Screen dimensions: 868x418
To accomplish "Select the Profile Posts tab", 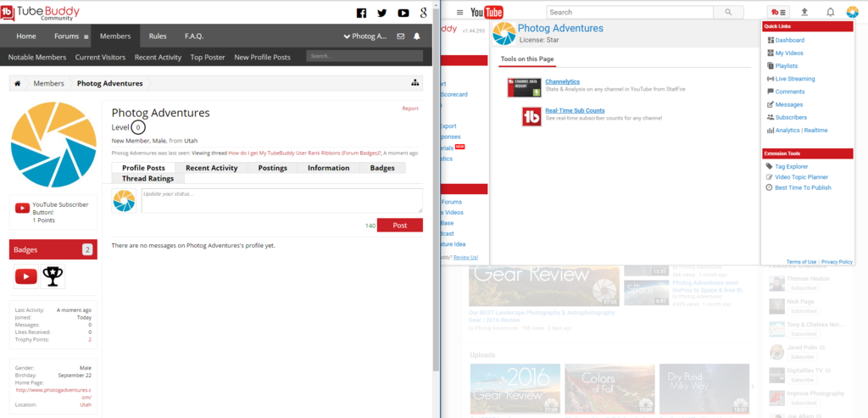I will [x=143, y=168].
